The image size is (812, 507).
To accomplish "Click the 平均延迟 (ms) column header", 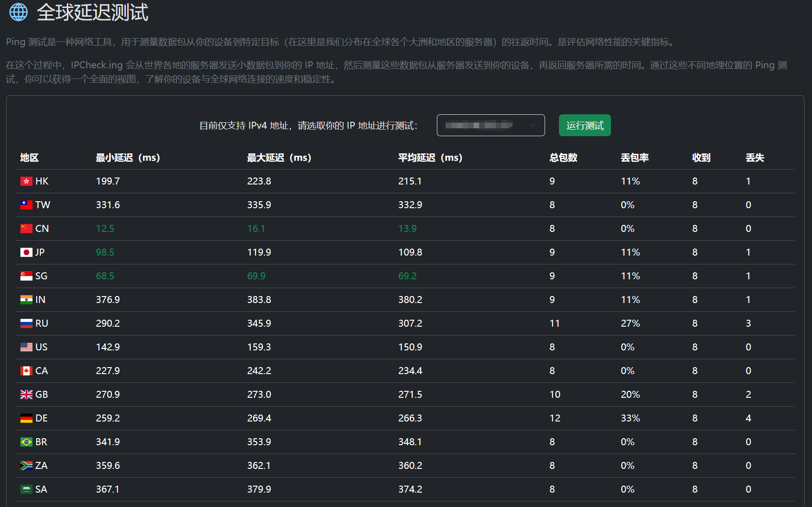I will [x=430, y=158].
